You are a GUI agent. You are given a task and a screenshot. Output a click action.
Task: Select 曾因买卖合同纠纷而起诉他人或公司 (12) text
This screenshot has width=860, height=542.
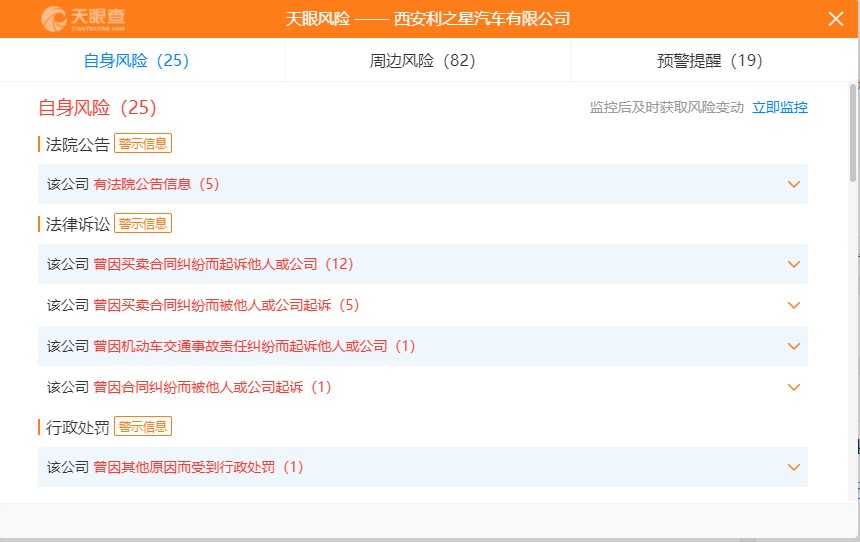[x=223, y=264]
